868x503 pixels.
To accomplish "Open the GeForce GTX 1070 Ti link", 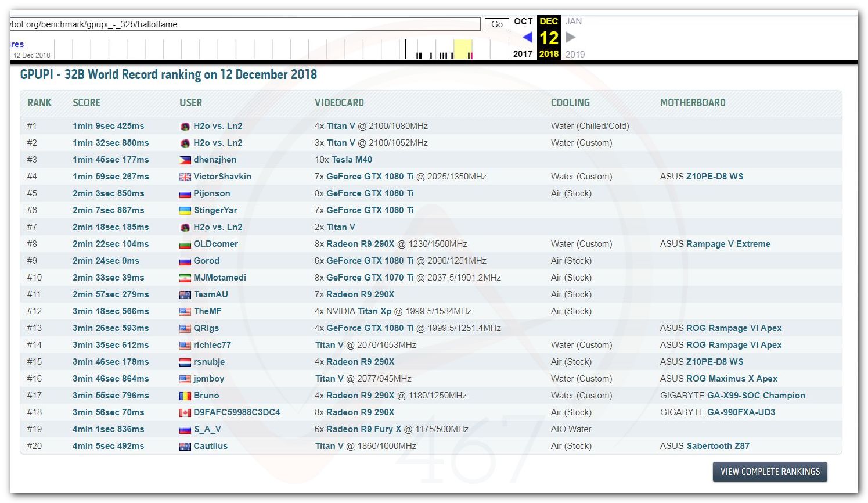I will (x=370, y=278).
